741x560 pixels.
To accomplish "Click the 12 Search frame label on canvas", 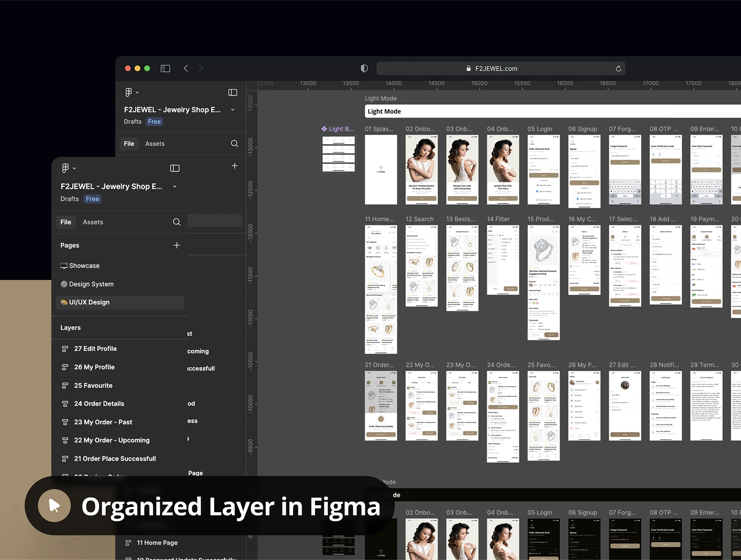I will pos(419,219).
